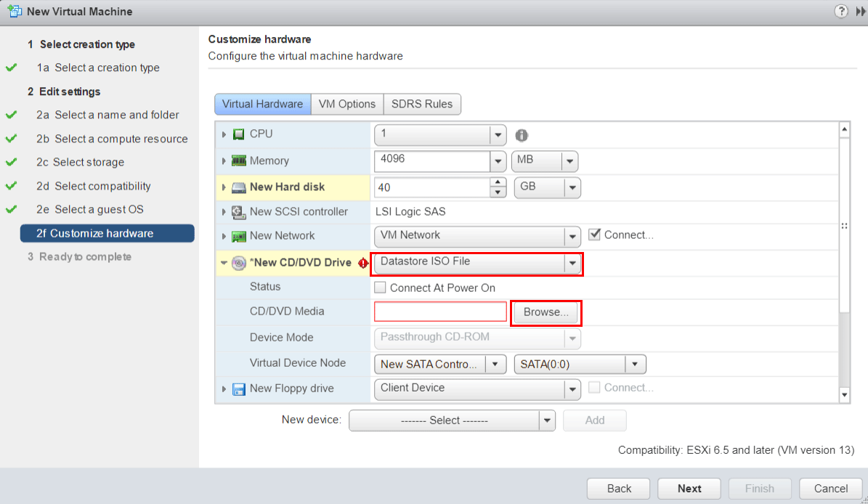Open the Memory size dropdown arrow

coord(498,161)
